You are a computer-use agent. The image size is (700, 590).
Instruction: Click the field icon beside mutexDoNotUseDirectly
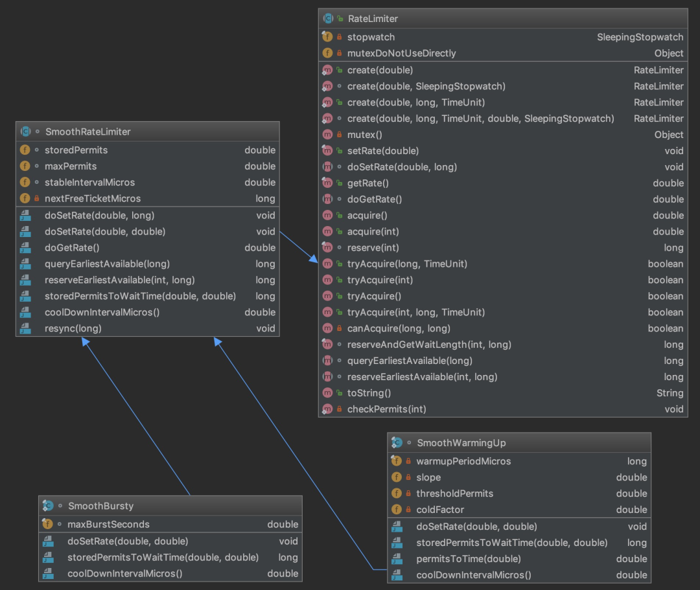pos(327,53)
